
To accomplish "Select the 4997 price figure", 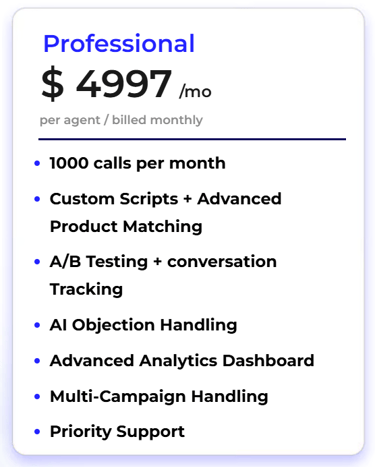I will point(124,84).
